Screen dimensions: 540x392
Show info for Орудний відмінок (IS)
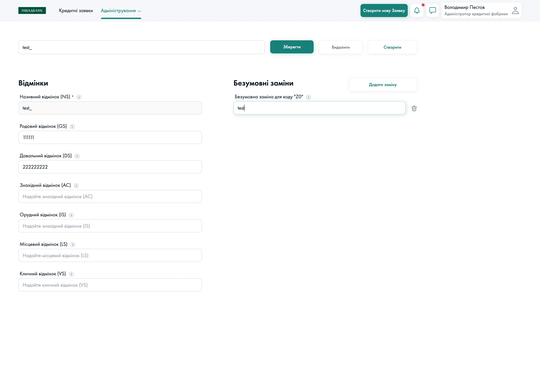pos(71,215)
